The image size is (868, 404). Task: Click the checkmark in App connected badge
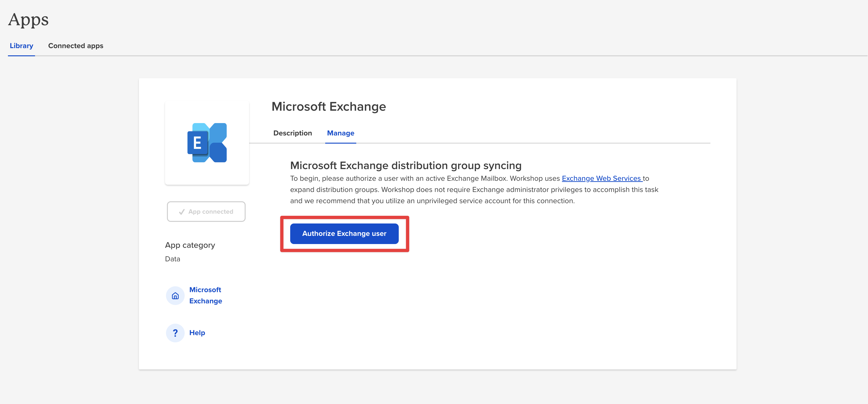(181, 212)
